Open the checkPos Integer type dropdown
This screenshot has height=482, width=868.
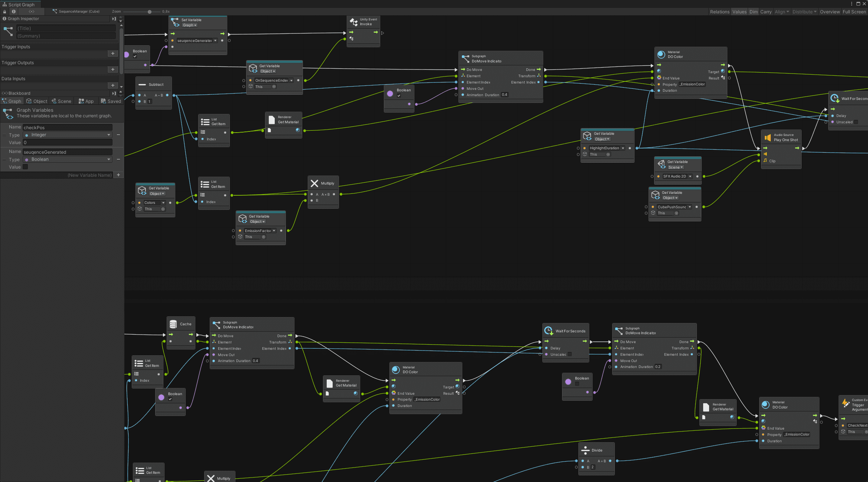tap(68, 135)
